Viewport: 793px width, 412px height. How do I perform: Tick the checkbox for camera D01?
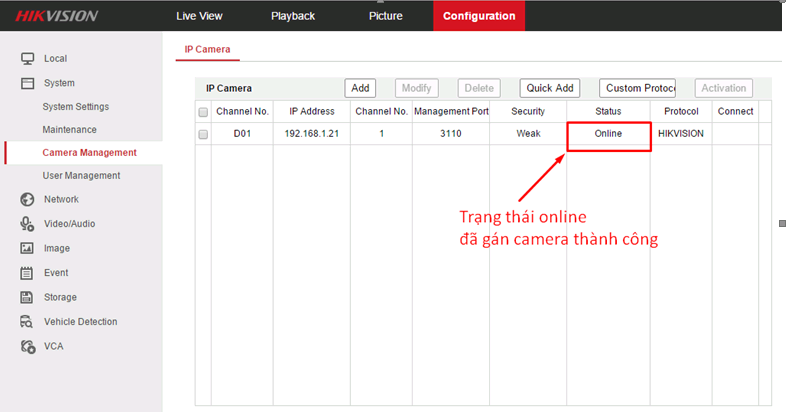coord(203,134)
